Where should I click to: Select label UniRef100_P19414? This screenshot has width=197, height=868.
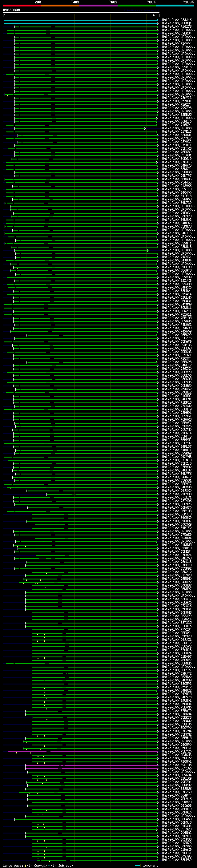click(177, 294)
